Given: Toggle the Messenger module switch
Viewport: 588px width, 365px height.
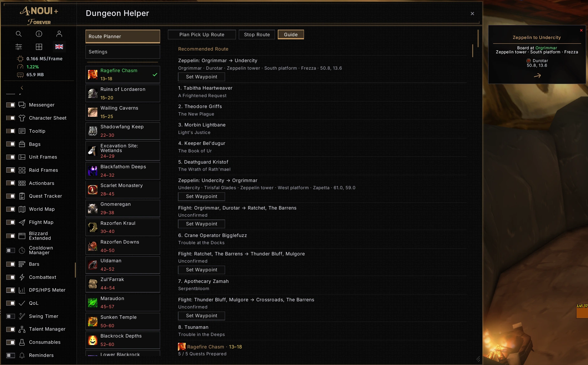Looking at the screenshot, I should point(11,105).
